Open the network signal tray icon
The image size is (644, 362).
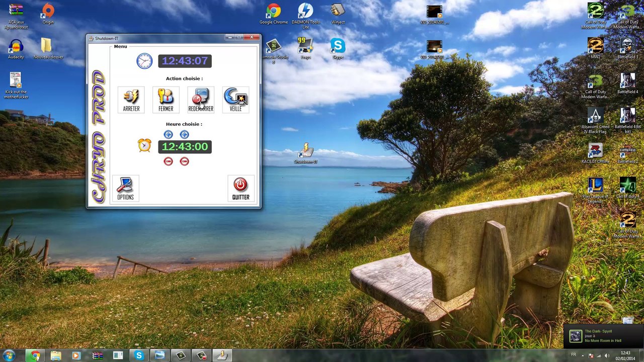598,355
